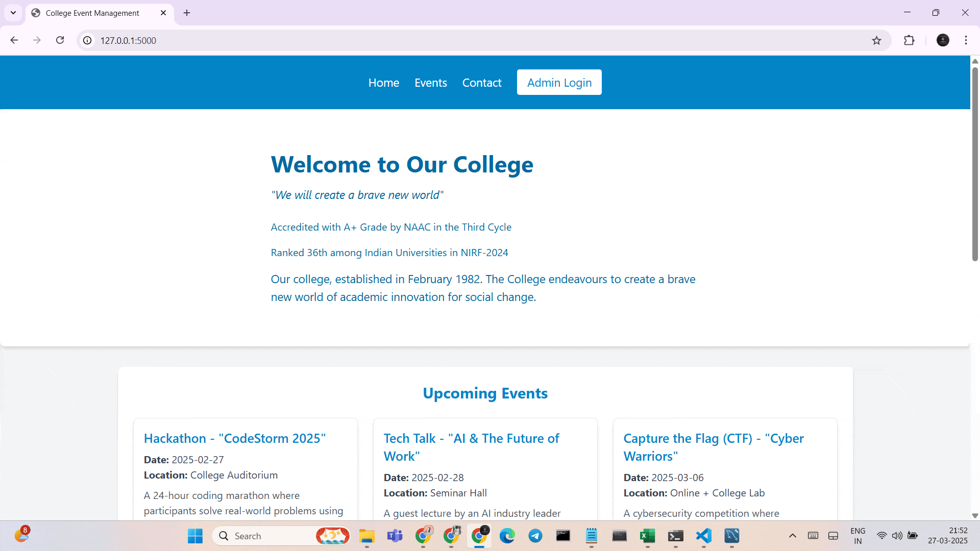Viewport: 980px width, 551px height.
Task: Show hidden system tray icons chevron
Action: (792, 536)
